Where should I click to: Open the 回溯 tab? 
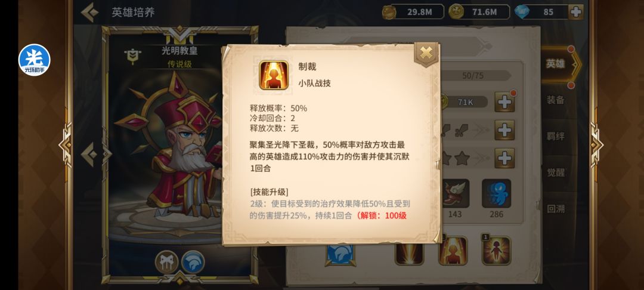point(555,209)
